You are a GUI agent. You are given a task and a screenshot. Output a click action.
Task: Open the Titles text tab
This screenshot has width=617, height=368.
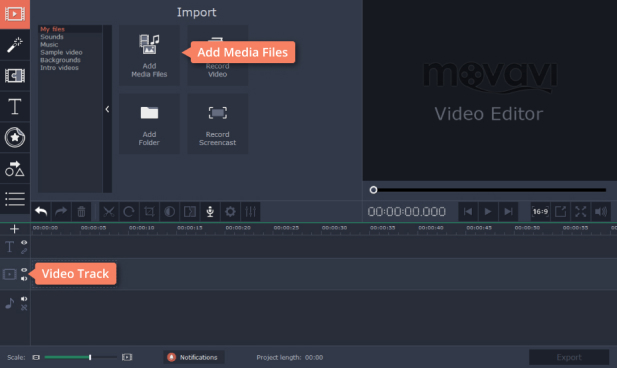point(15,106)
